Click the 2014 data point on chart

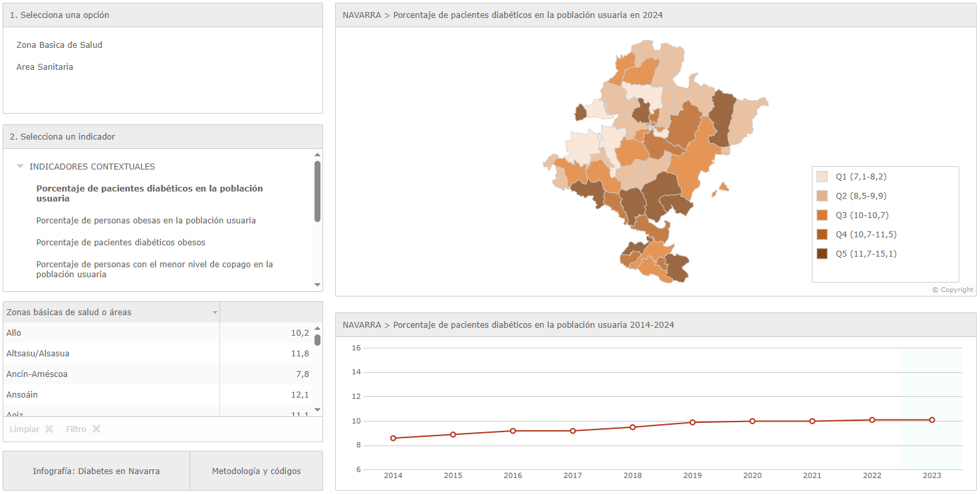[393, 438]
